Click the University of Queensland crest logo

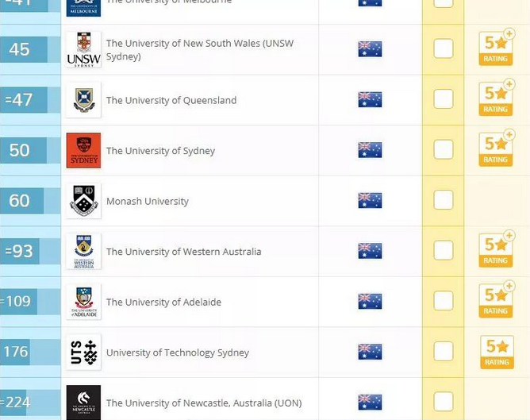[83, 100]
